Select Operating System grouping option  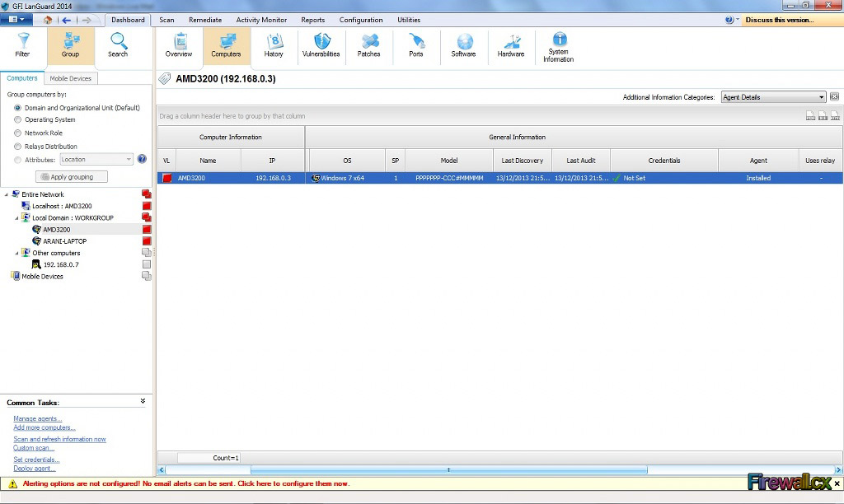(x=18, y=120)
